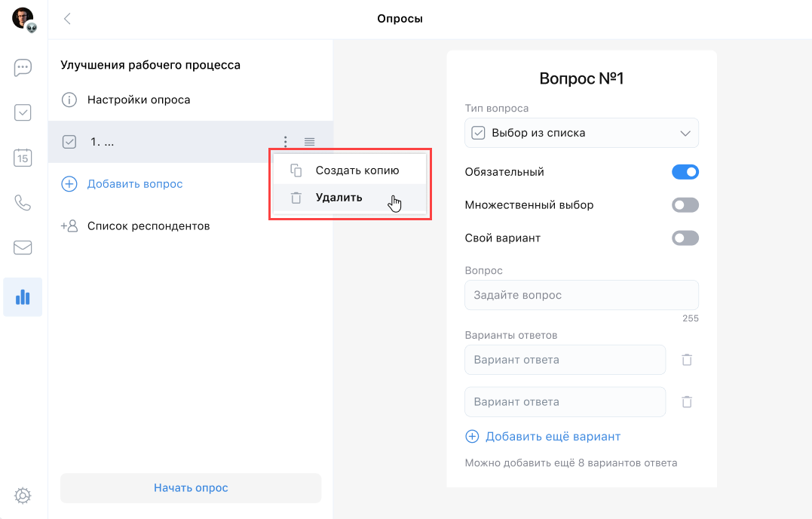The width and height of the screenshot is (812, 519).
Task: Open the calendar icon in sidebar
Action: tap(23, 158)
